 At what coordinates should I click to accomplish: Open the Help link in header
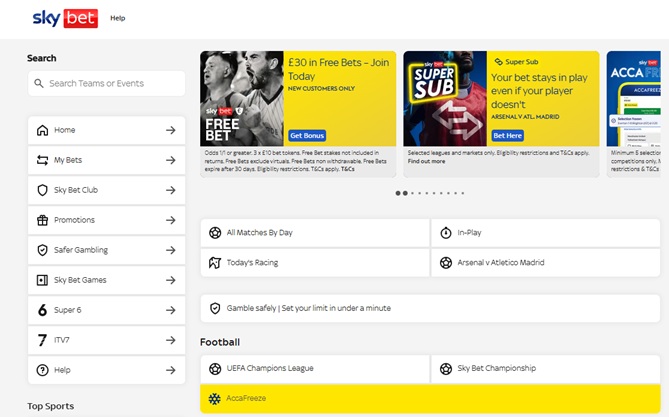118,18
